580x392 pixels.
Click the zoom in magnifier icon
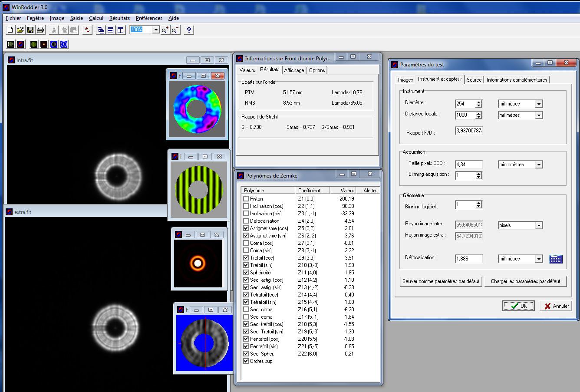165,30
